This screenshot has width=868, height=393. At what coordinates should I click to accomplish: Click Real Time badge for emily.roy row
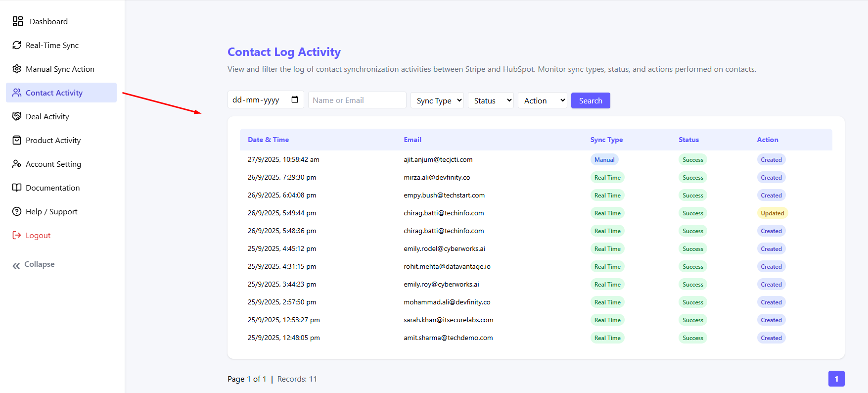click(x=607, y=285)
